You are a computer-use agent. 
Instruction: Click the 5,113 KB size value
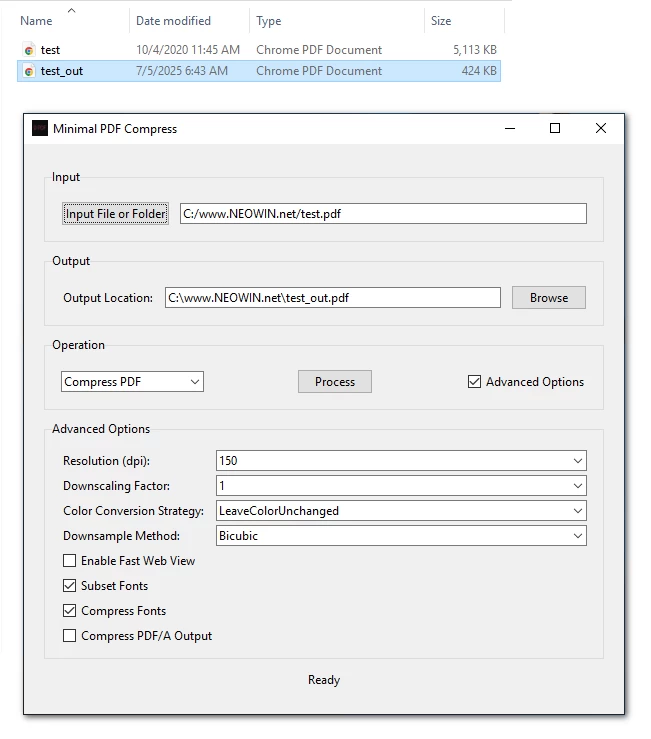[x=475, y=50]
